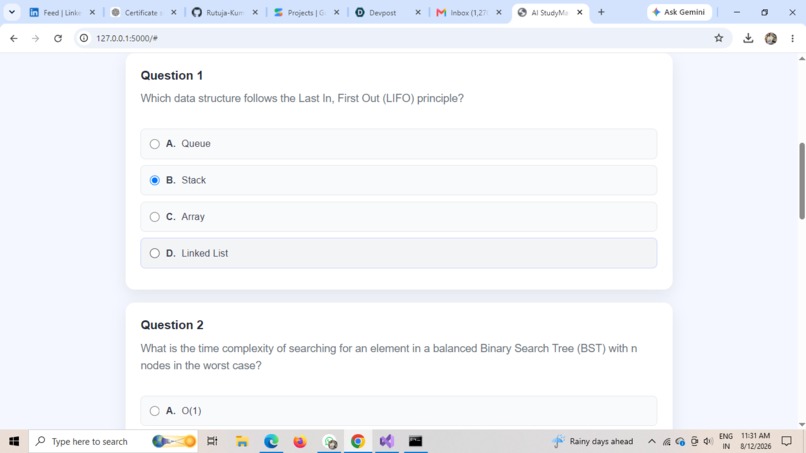Click the Question 1 heading
Image resolution: width=806 pixels, height=453 pixels.
coord(172,76)
